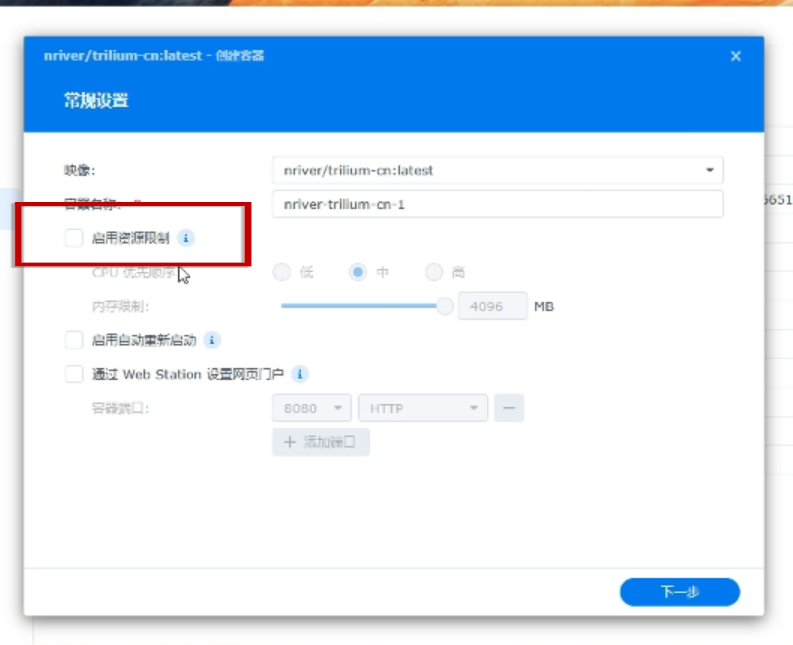
Task: Select the 低 CPU priority radio button
Action: click(x=282, y=272)
